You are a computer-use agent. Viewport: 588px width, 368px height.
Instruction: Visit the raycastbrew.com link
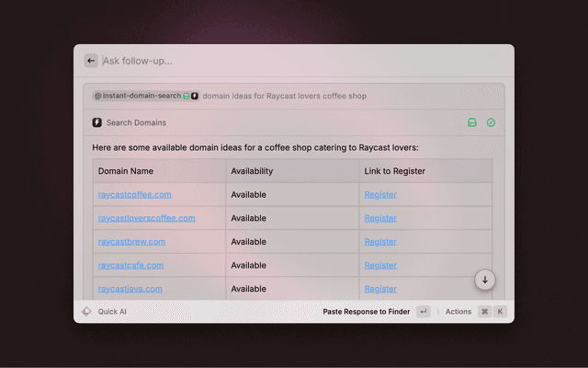(131, 242)
